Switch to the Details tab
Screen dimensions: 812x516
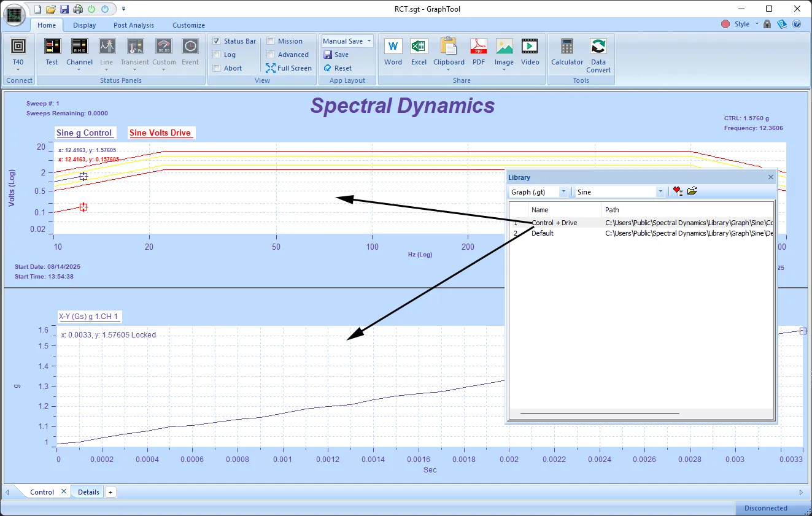pyautogui.click(x=88, y=491)
